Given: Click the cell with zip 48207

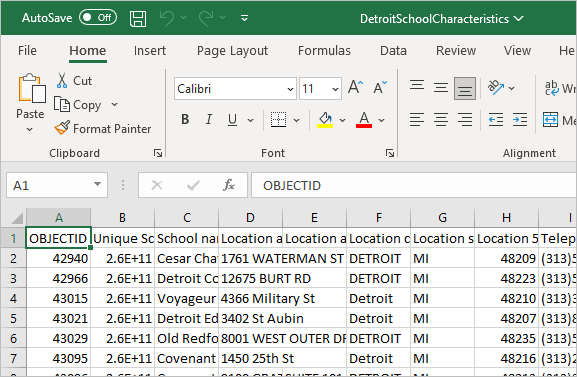Looking at the screenshot, I should tap(506, 318).
